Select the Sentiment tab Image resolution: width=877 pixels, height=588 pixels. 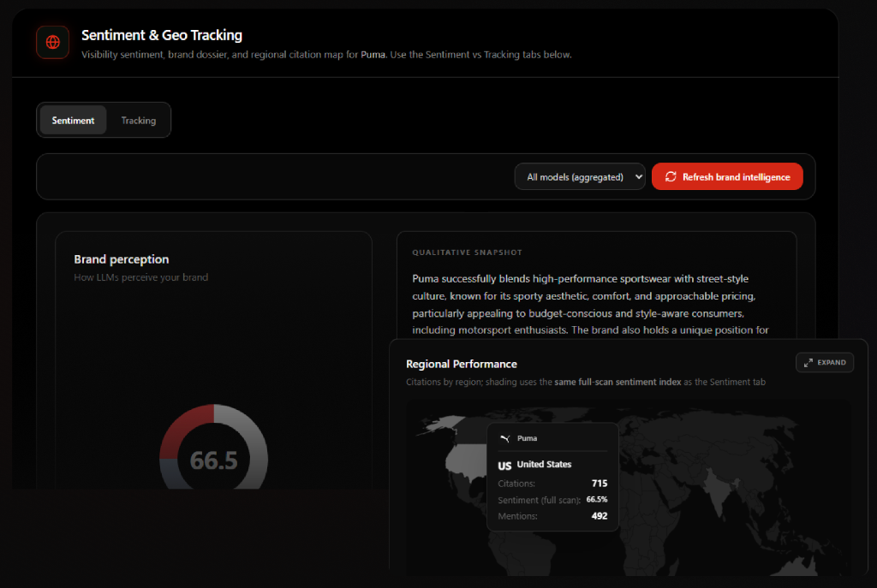click(74, 120)
